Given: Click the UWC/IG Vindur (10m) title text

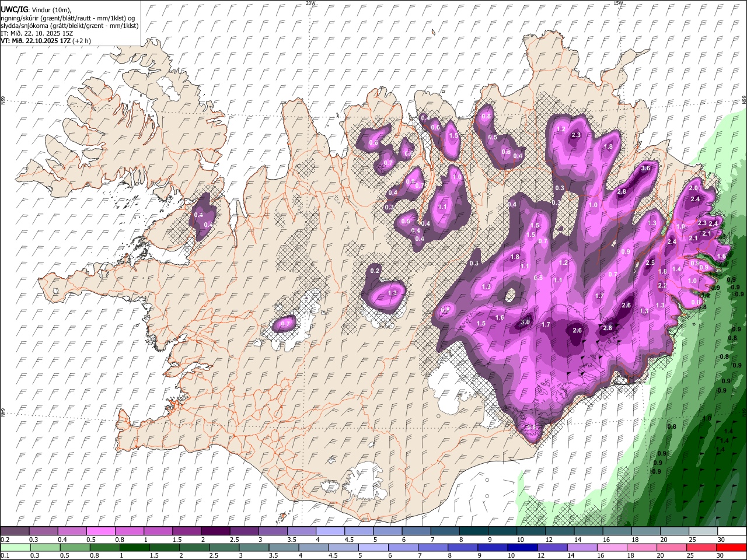Looking at the screenshot, I should (37, 10).
